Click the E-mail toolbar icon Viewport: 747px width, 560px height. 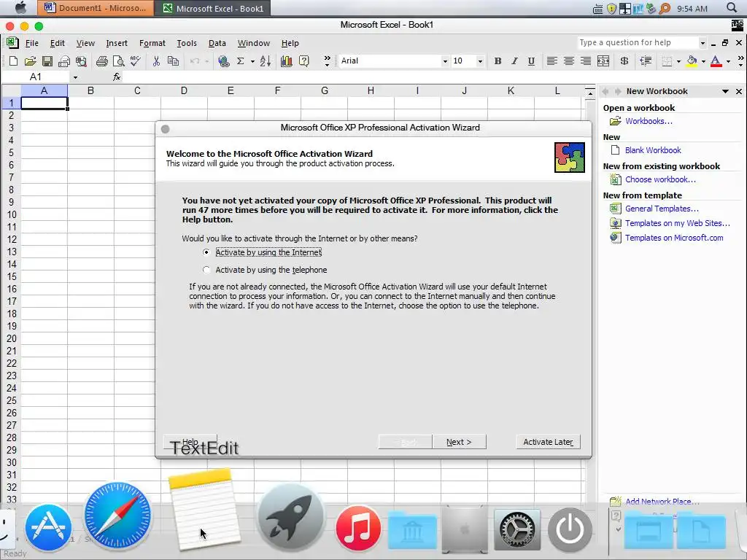(64, 61)
